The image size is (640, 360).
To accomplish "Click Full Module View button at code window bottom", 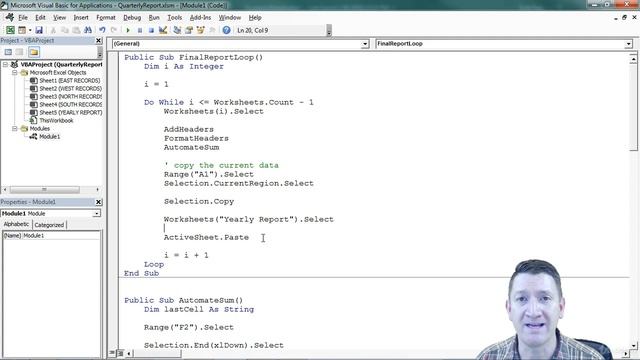I will [x=120, y=353].
